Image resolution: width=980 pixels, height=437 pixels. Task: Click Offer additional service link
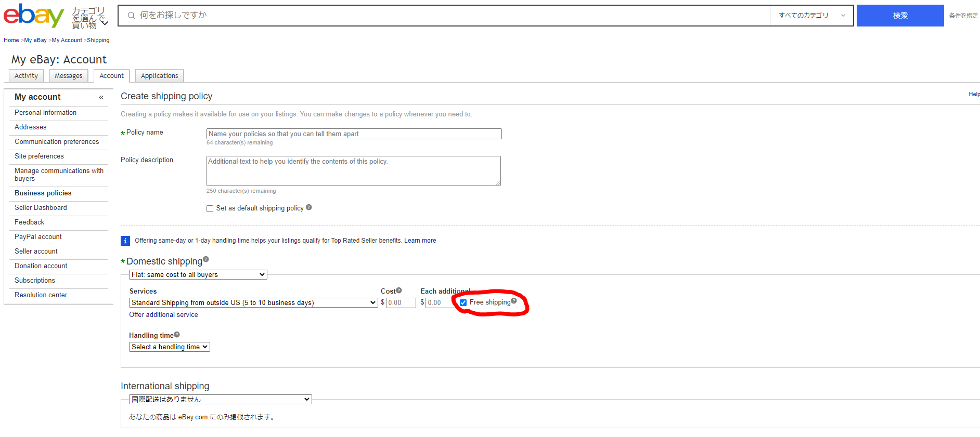163,315
